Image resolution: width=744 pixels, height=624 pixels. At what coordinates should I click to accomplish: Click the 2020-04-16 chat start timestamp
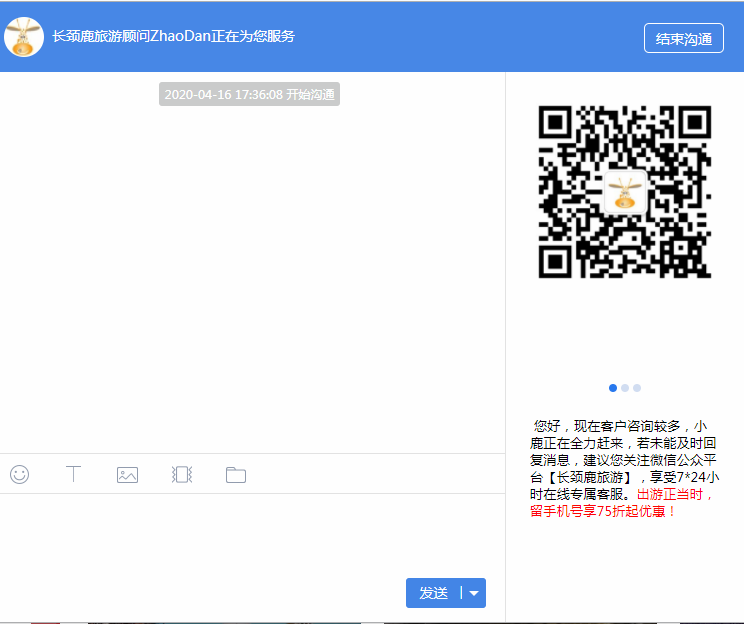coord(250,94)
